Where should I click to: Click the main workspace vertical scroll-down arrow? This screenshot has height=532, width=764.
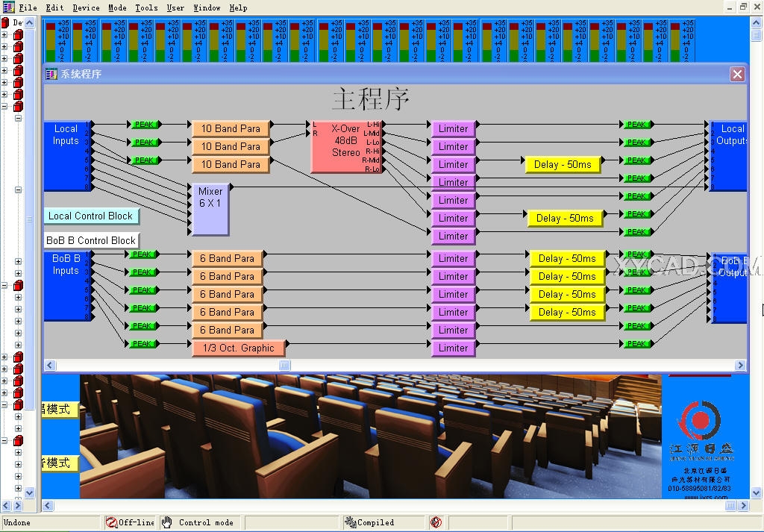coord(757,493)
